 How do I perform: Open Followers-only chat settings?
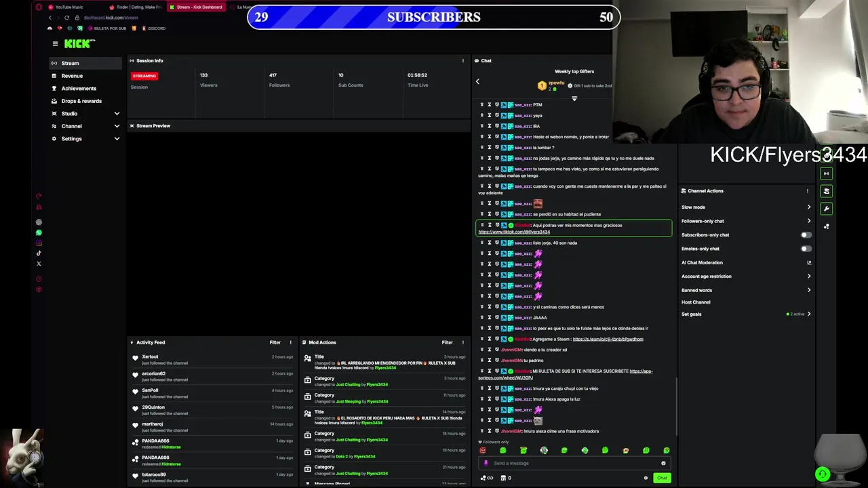tap(746, 221)
